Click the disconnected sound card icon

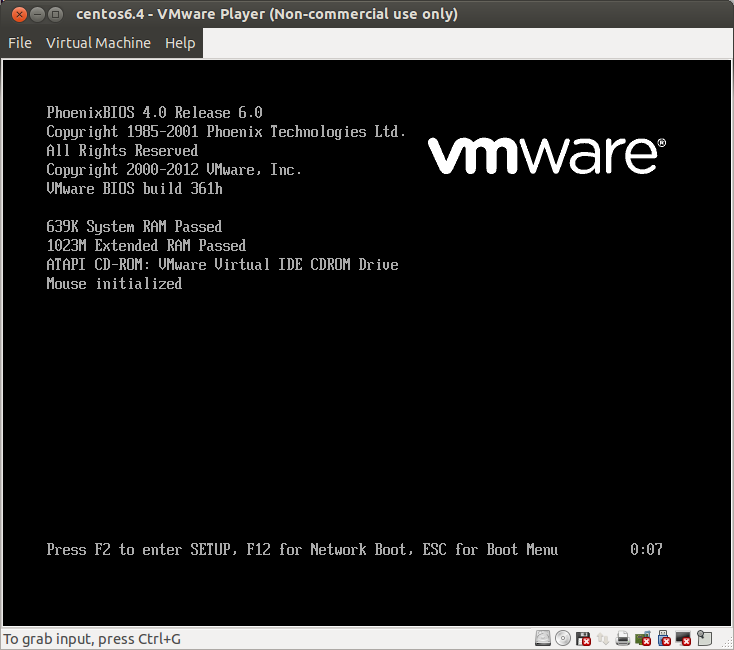[643, 638]
